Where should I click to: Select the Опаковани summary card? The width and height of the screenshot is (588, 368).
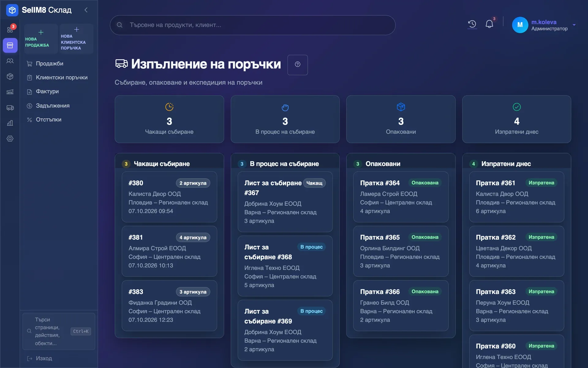pyautogui.click(x=401, y=119)
